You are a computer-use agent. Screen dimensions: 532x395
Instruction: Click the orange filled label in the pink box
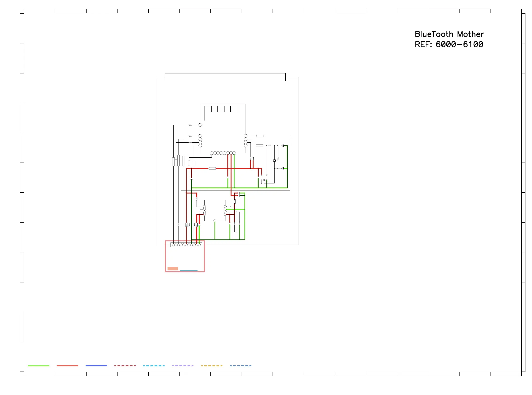coord(173,269)
